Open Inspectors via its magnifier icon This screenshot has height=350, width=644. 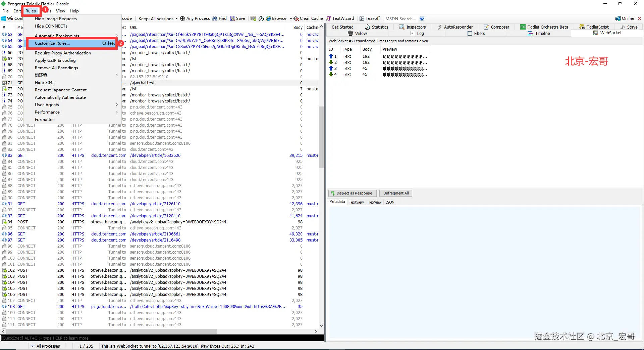coord(401,27)
